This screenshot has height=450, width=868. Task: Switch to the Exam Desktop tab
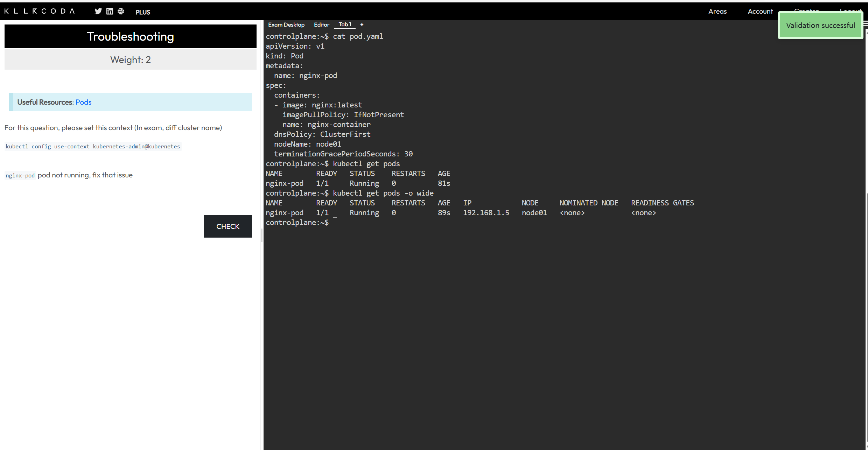click(x=286, y=24)
